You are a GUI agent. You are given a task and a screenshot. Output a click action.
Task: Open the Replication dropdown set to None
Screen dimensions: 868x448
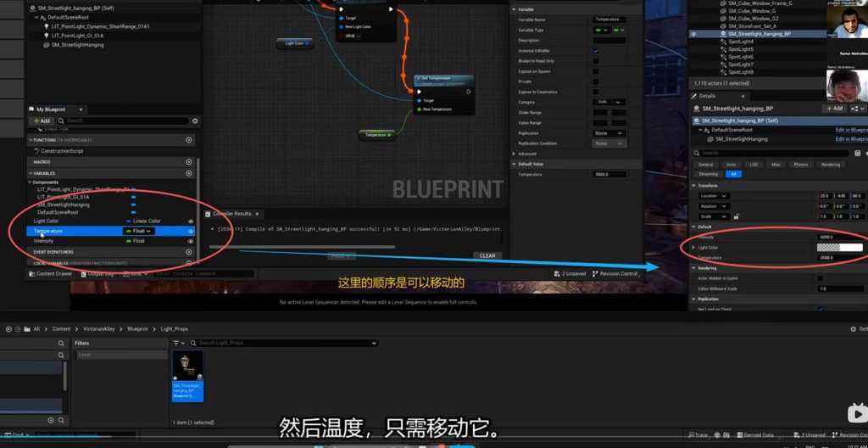(608, 133)
